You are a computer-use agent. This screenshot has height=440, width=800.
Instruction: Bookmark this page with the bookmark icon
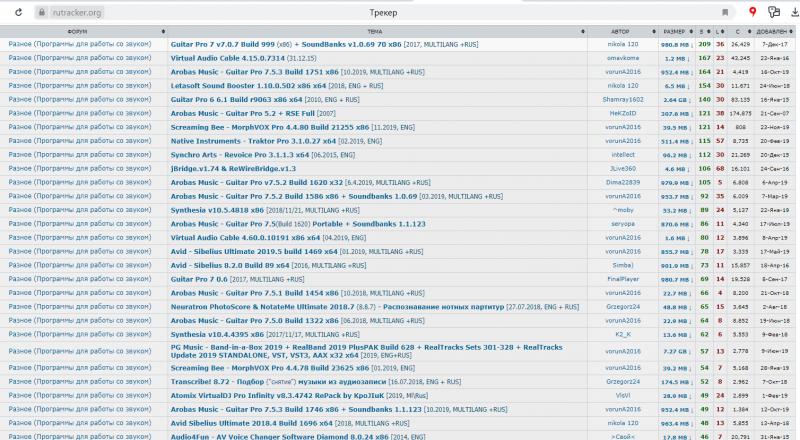pos(725,12)
